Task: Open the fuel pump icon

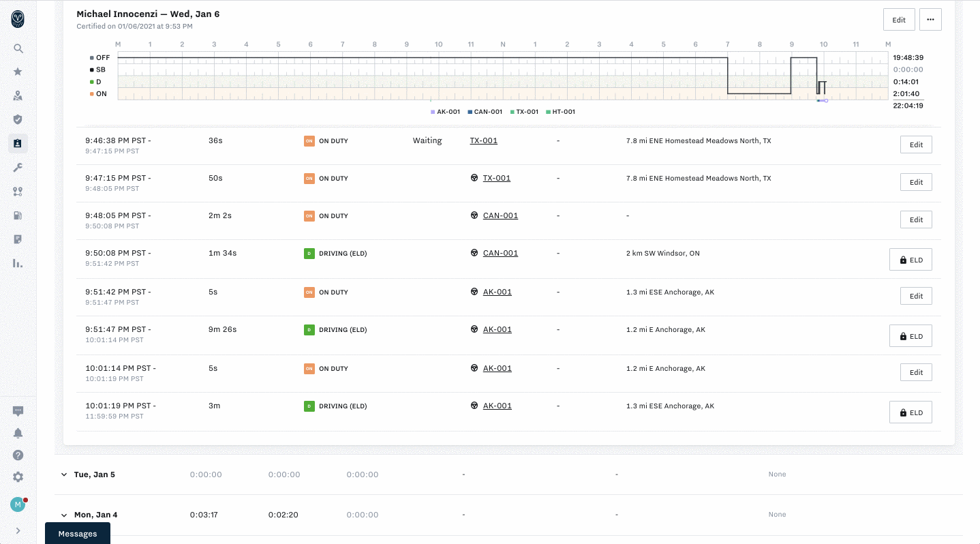Action: (18, 215)
